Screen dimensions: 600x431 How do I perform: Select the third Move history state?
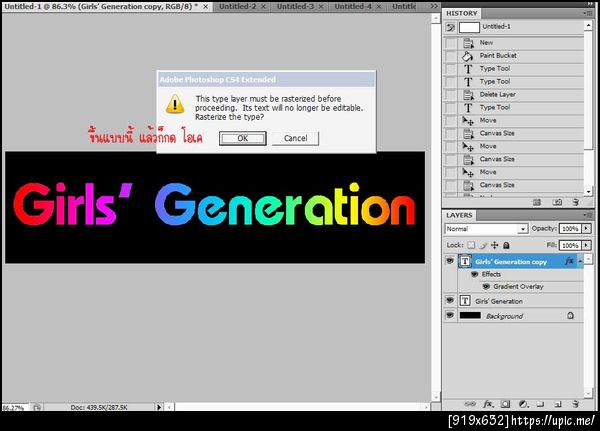(x=521, y=172)
